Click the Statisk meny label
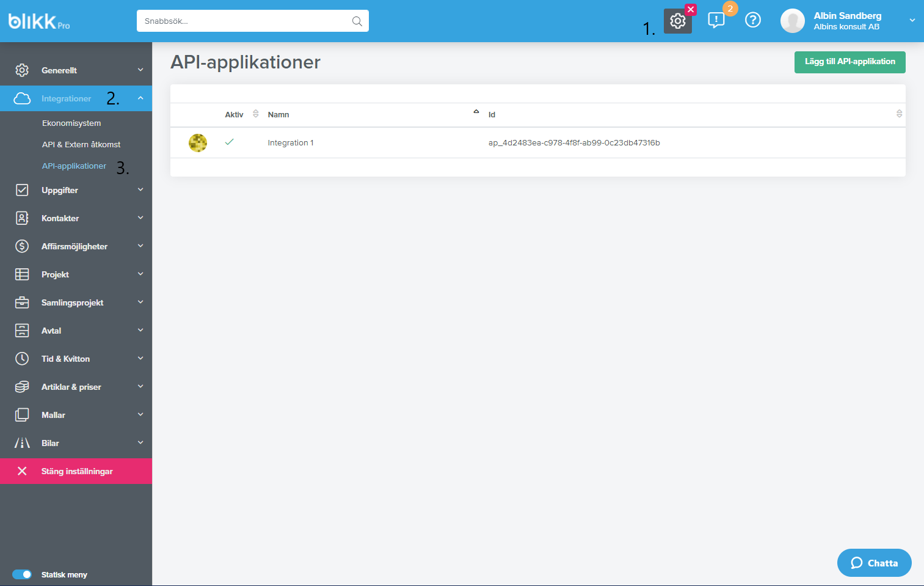The image size is (924, 586). (64, 574)
